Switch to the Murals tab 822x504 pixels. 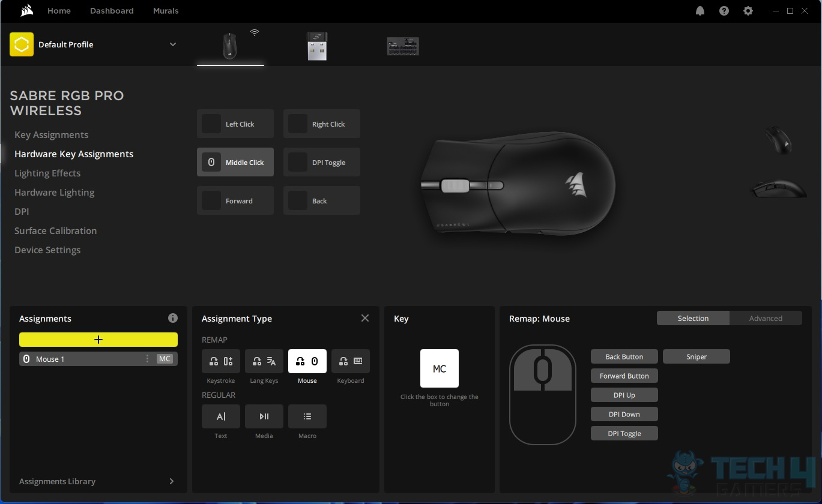coord(166,11)
